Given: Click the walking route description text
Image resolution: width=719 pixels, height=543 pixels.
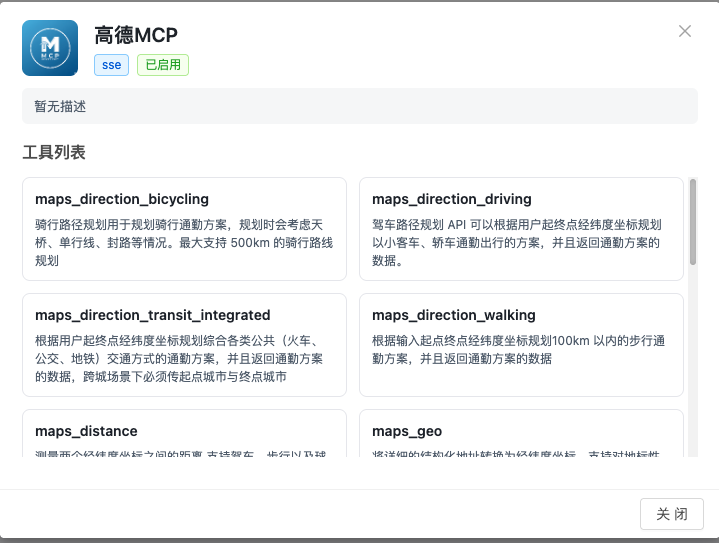Looking at the screenshot, I should click(x=516, y=350).
